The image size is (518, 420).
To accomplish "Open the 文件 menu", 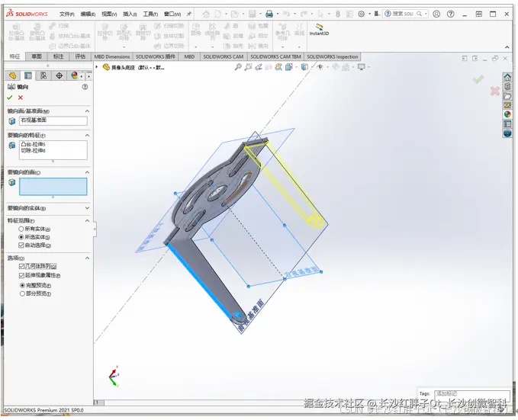I will pos(66,14).
